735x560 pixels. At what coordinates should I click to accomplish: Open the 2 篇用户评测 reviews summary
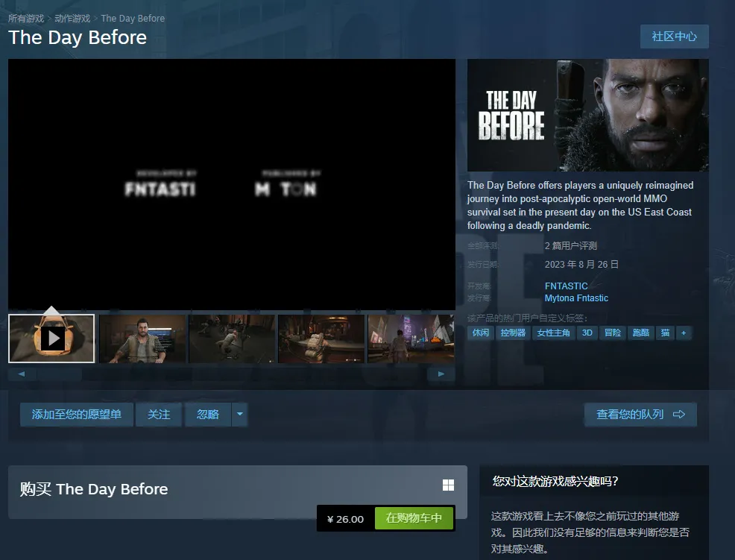pyautogui.click(x=571, y=246)
